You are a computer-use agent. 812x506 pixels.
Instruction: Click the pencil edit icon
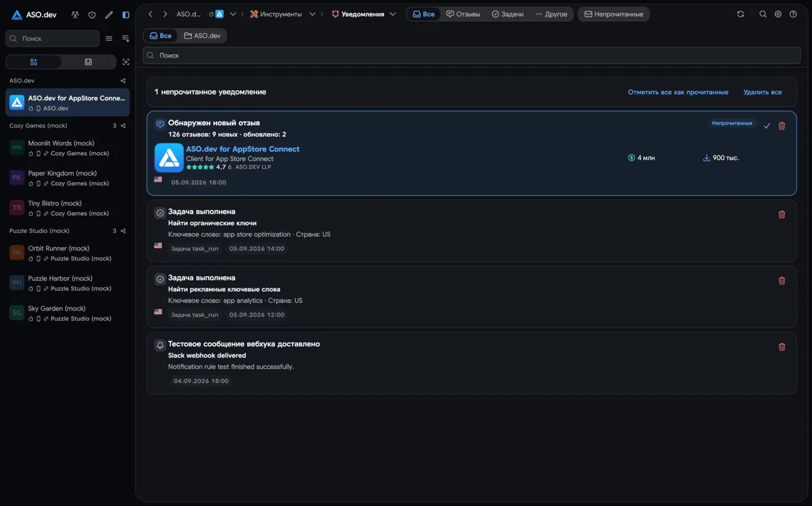[x=109, y=15]
